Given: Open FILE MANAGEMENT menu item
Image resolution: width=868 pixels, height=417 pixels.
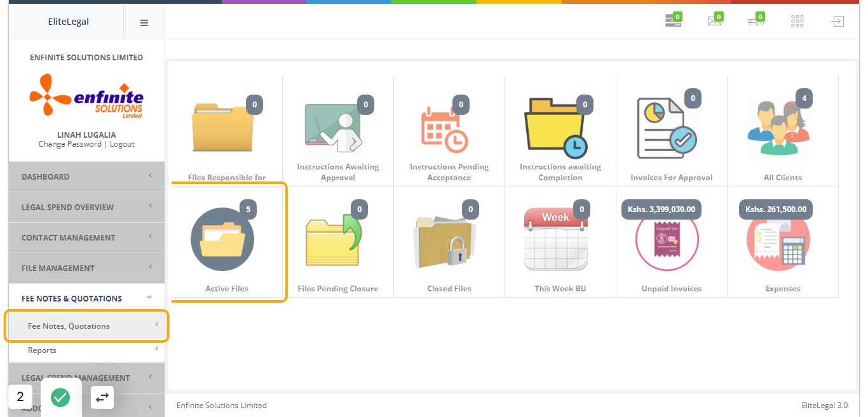Looking at the screenshot, I should click(86, 268).
